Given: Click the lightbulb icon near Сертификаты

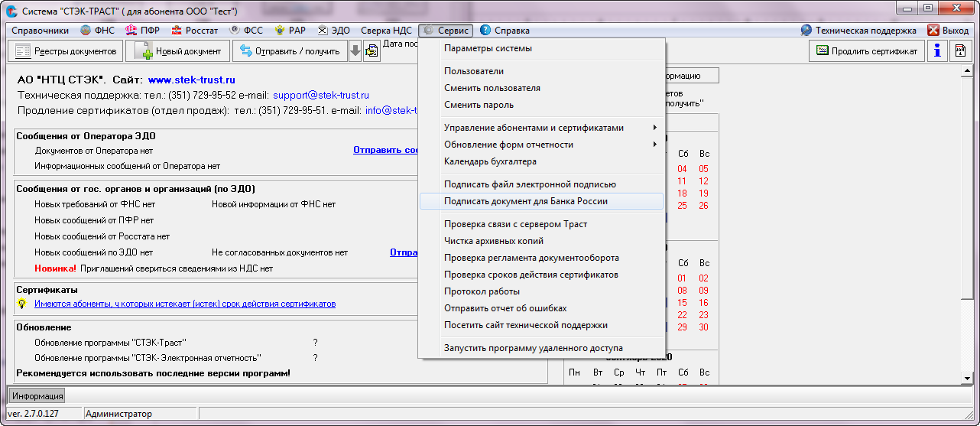Looking at the screenshot, I should [x=22, y=304].
